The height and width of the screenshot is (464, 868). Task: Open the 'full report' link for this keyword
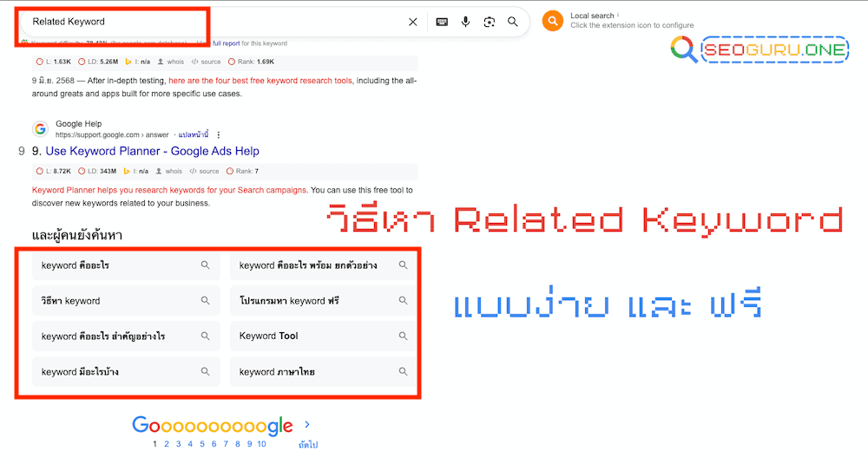226,43
